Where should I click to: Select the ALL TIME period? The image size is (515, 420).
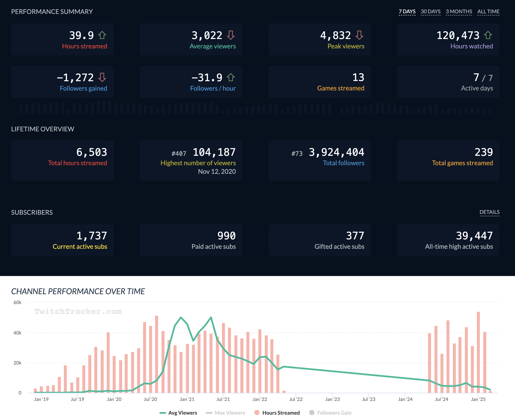488,12
